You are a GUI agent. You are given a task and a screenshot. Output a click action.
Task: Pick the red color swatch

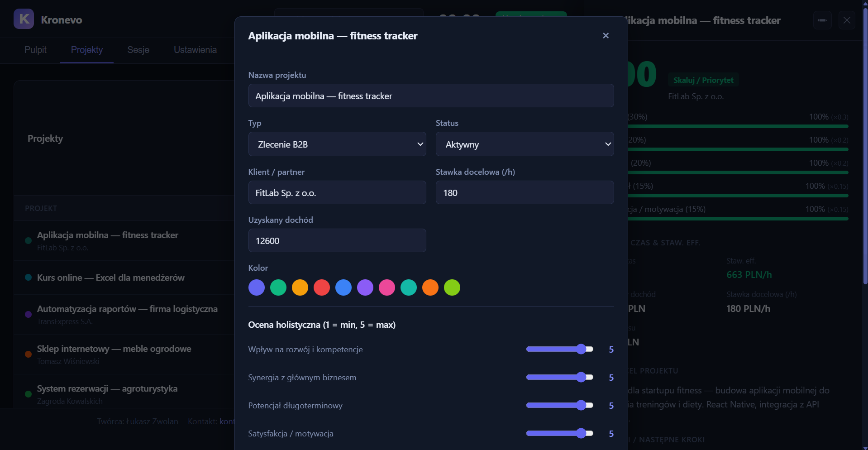(322, 287)
